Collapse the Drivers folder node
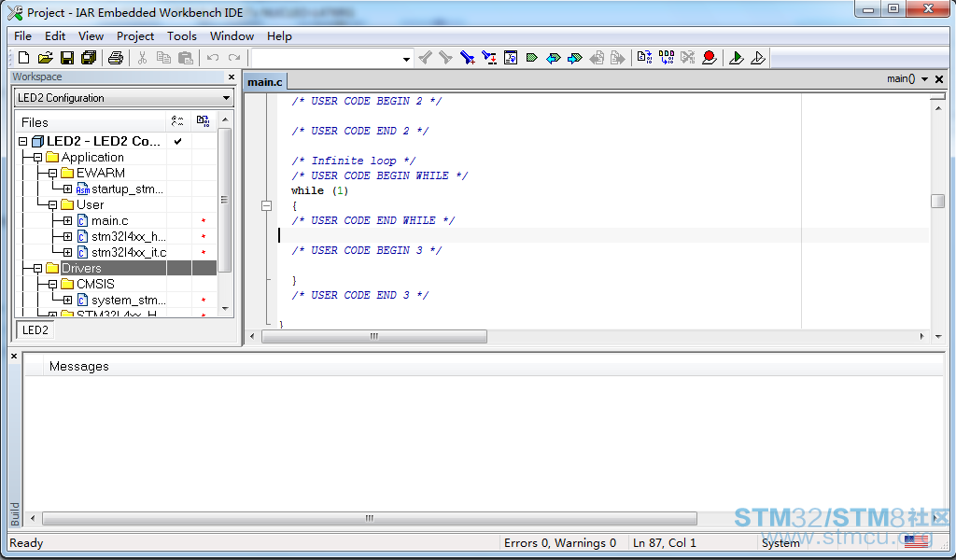 [x=37, y=268]
